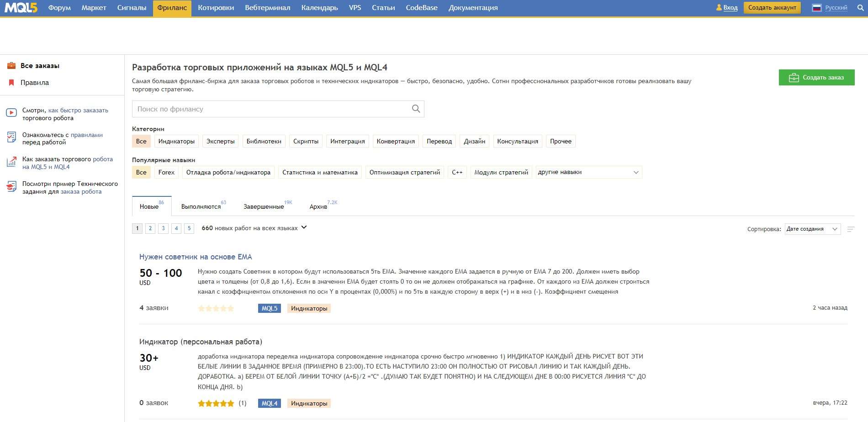Click the star rating of Индикатор job

click(216, 403)
